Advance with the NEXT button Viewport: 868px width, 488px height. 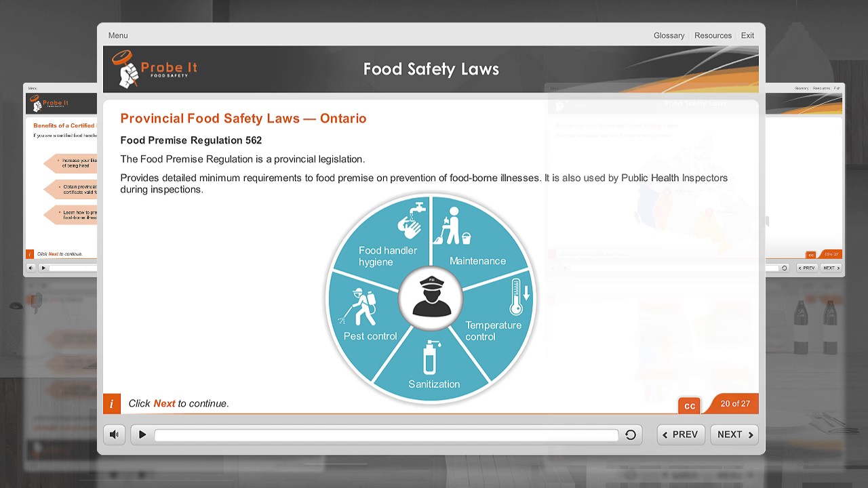click(x=734, y=434)
